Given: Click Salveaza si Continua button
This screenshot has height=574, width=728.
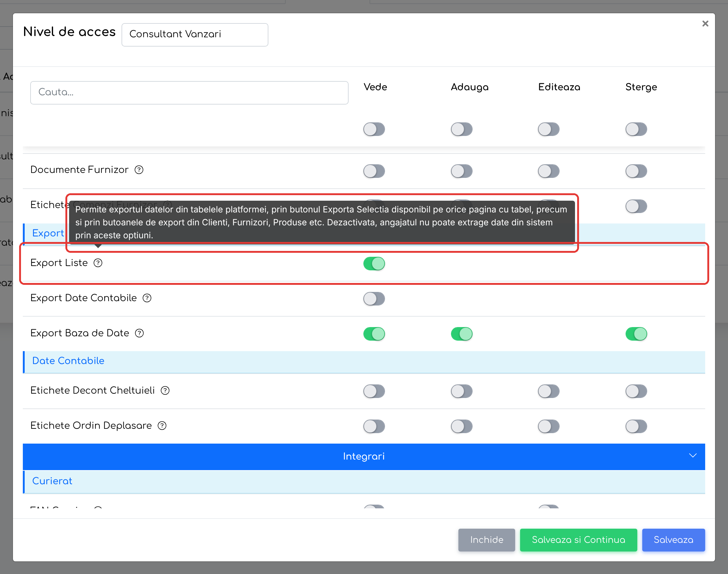Looking at the screenshot, I should tap(578, 540).
